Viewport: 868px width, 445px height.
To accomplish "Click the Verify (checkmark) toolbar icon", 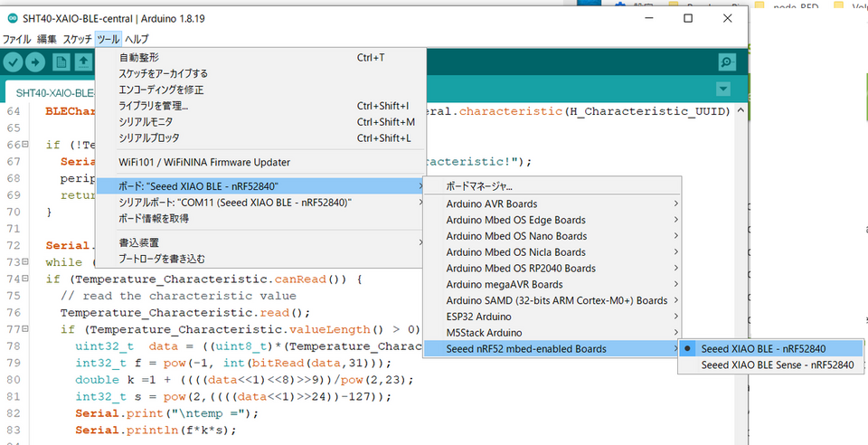I will tap(13, 62).
